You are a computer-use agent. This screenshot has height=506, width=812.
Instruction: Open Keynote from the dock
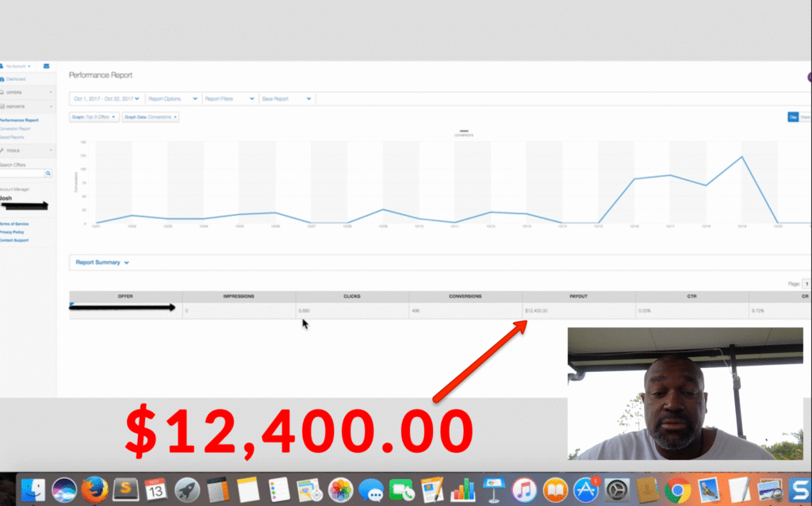click(x=493, y=490)
